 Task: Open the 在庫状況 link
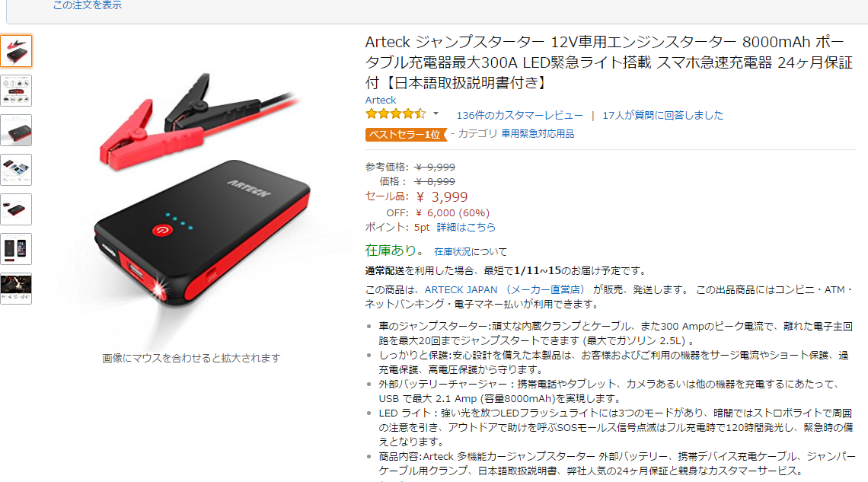pos(452,252)
